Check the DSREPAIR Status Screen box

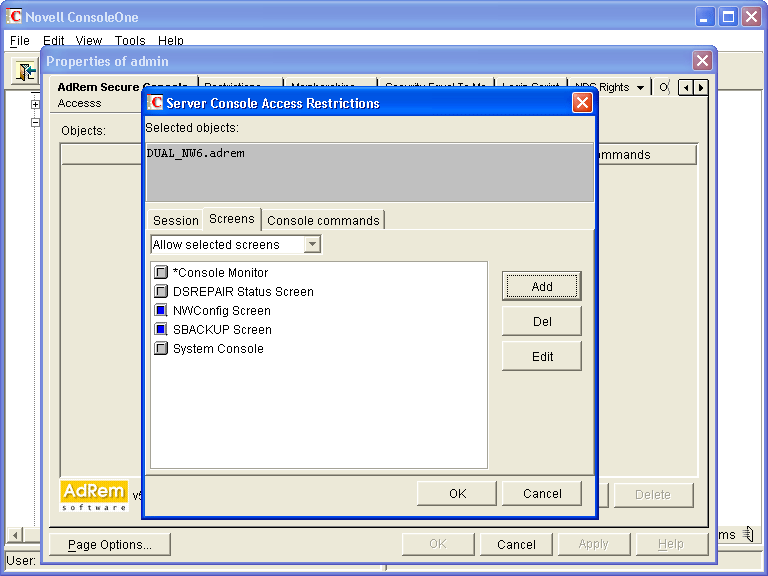(161, 291)
